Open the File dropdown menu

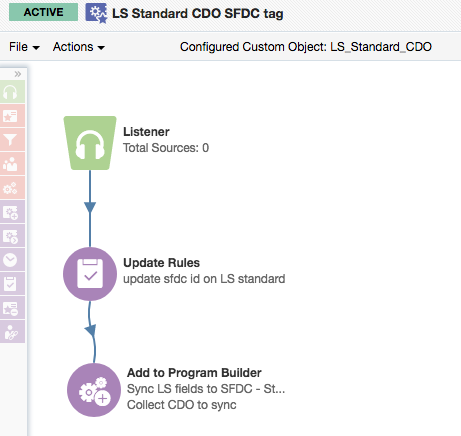click(24, 47)
